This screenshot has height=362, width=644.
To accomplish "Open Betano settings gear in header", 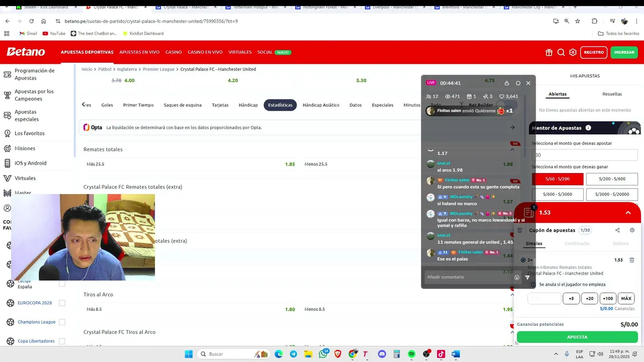I will pyautogui.click(x=573, y=52).
